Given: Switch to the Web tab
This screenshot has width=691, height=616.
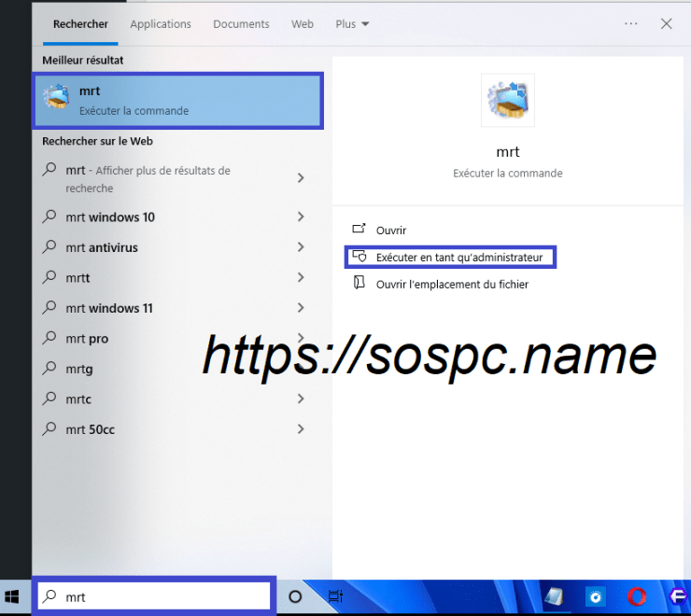Looking at the screenshot, I should pos(303,24).
